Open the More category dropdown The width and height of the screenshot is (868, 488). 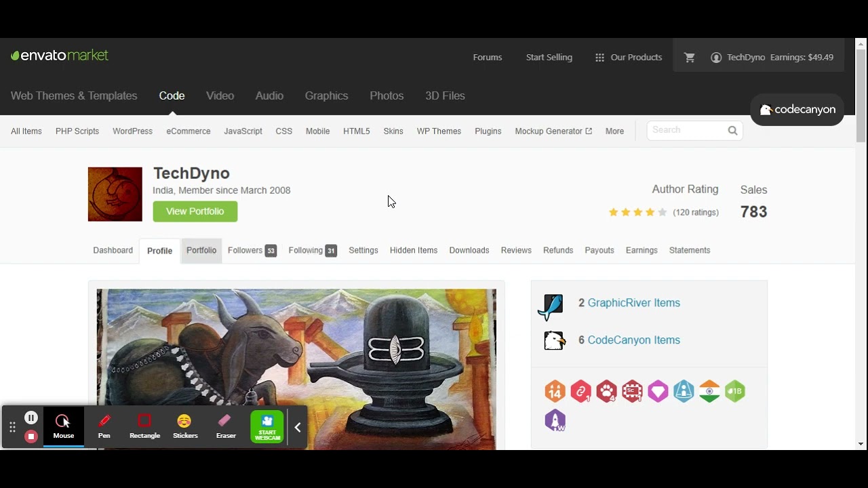tap(614, 131)
